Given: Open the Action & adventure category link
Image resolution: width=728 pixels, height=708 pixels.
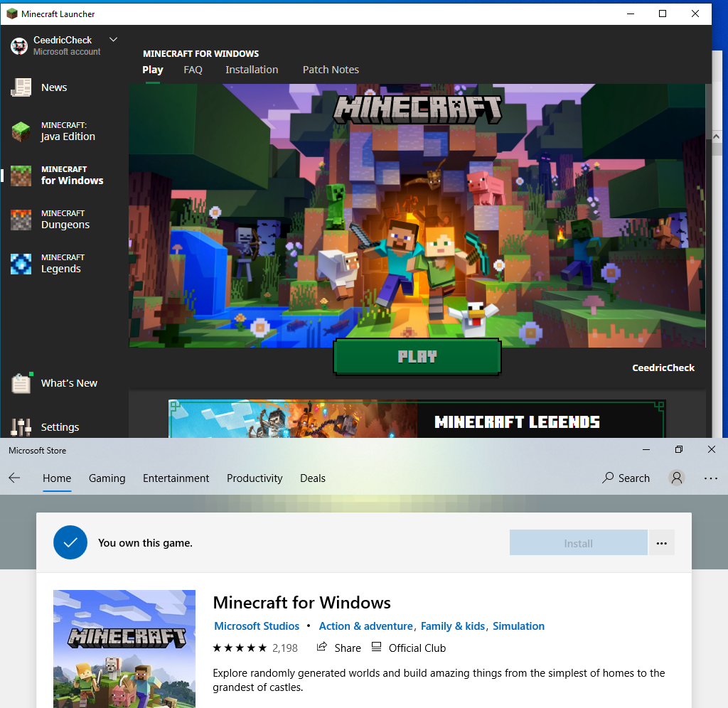Looking at the screenshot, I should [x=366, y=626].
